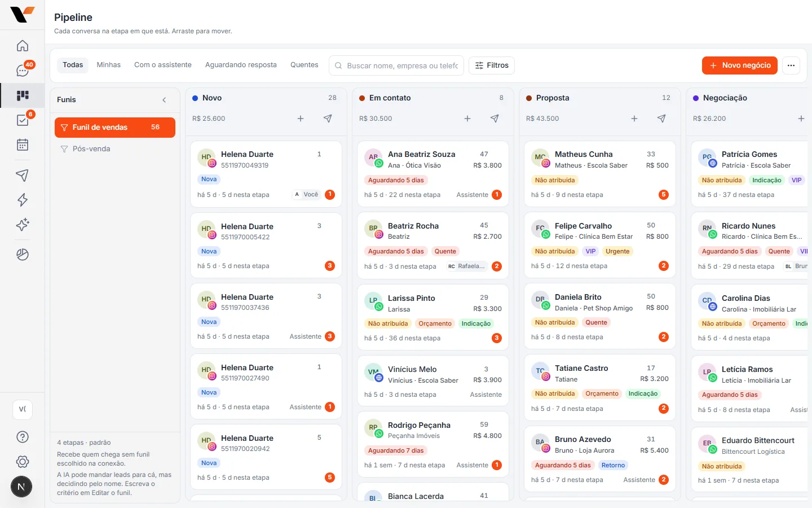Collapse the Funis panel chevron
The height and width of the screenshot is (508, 812).
pyautogui.click(x=165, y=100)
